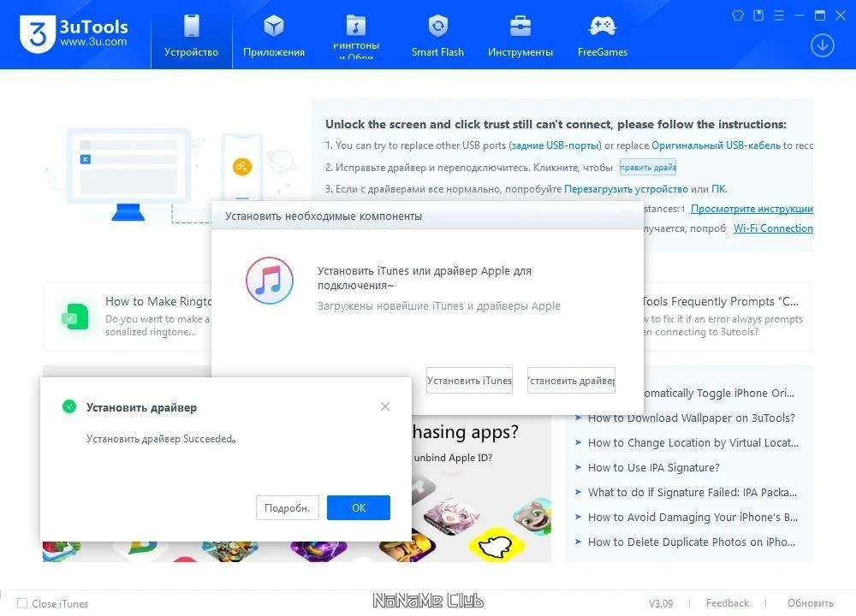Viewport: 856px width, 616px height.
Task: Open the Устройство device tab
Action: tap(191, 35)
